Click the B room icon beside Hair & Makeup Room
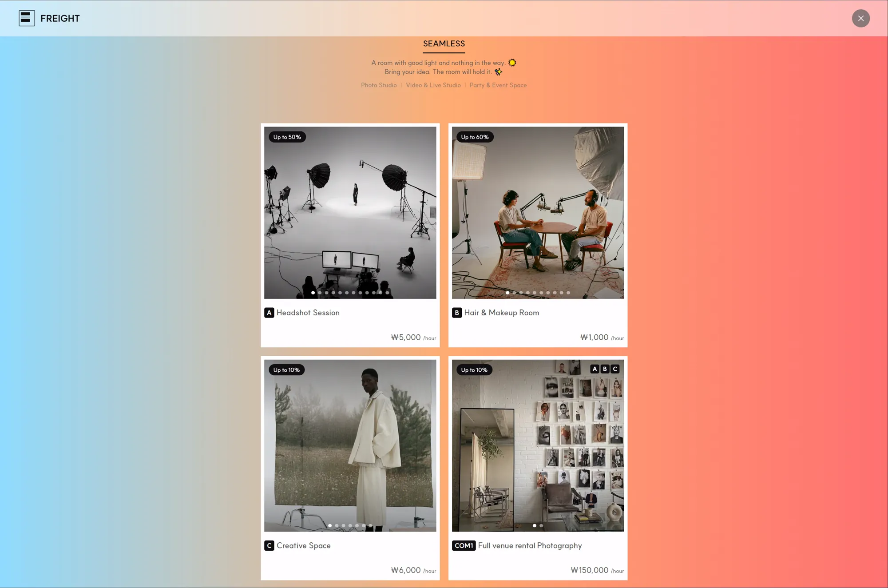The image size is (888, 588). (457, 313)
